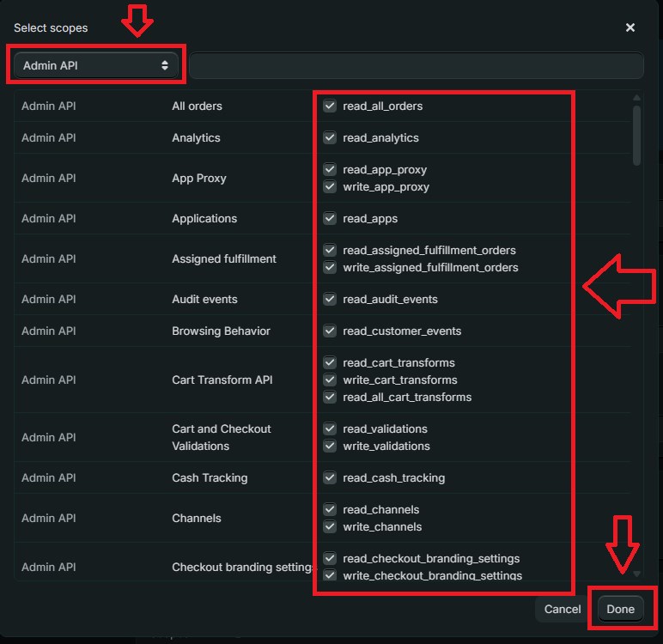Click the Done button
The height and width of the screenshot is (644, 663).
[620, 610]
